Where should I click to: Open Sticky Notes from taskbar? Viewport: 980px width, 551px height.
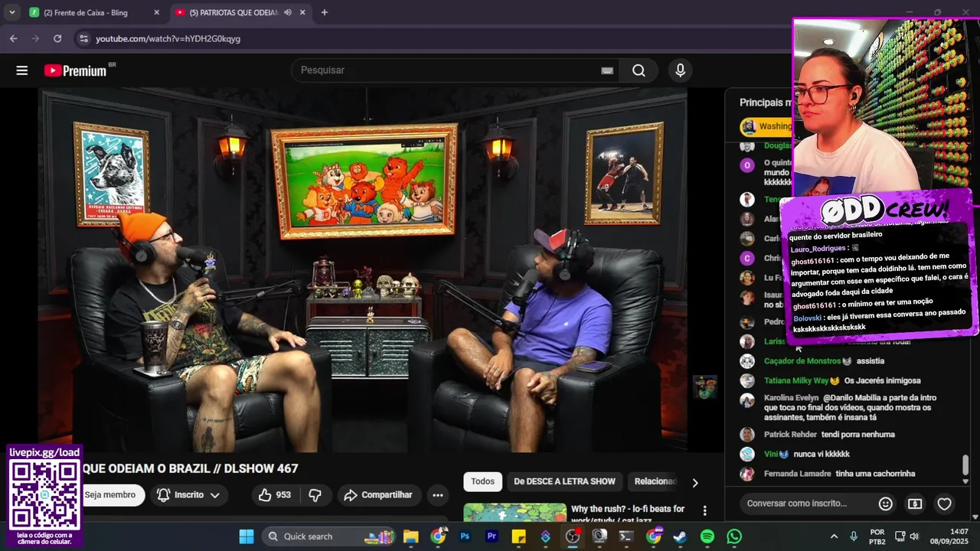[518, 536]
